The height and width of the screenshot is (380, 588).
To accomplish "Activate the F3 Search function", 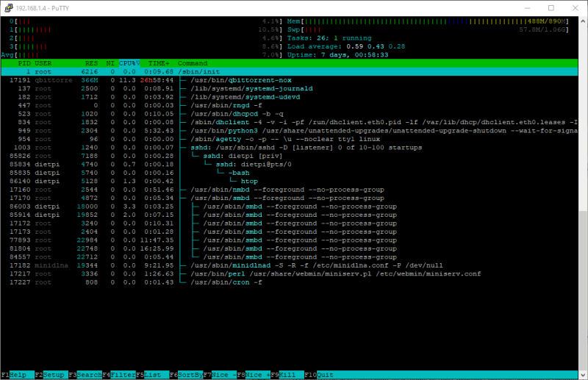I will [x=85, y=375].
